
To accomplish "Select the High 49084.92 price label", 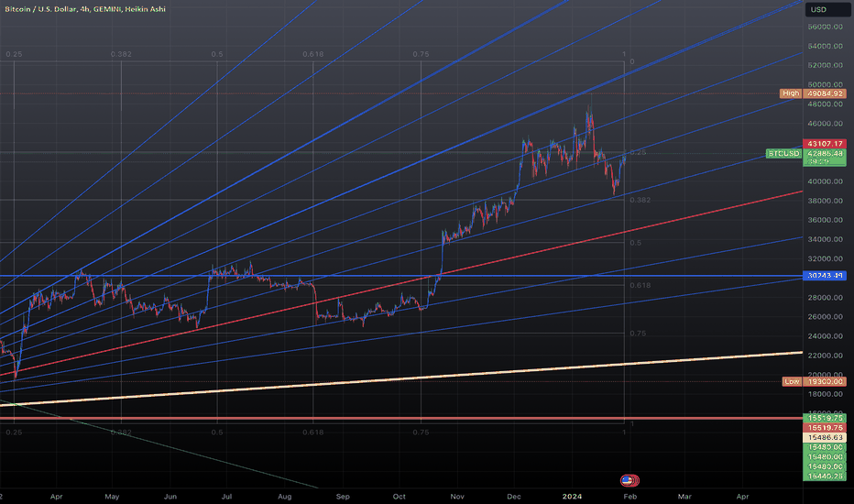I will (x=813, y=93).
